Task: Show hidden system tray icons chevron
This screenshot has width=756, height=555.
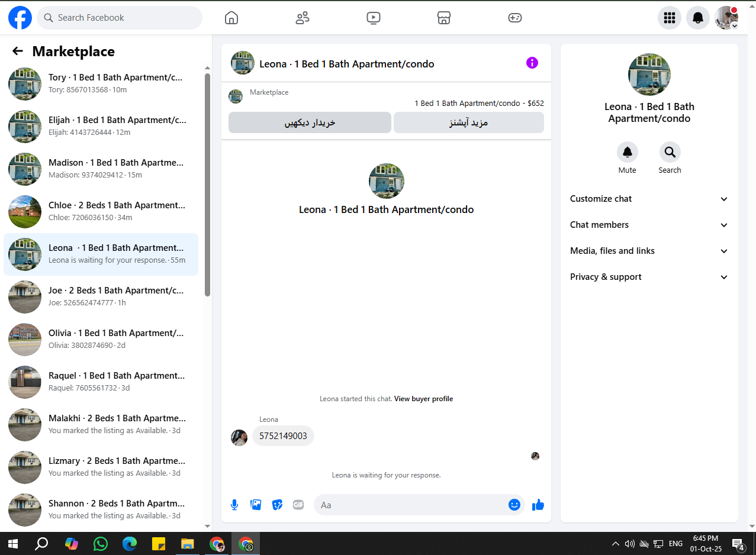Action: 616,544
